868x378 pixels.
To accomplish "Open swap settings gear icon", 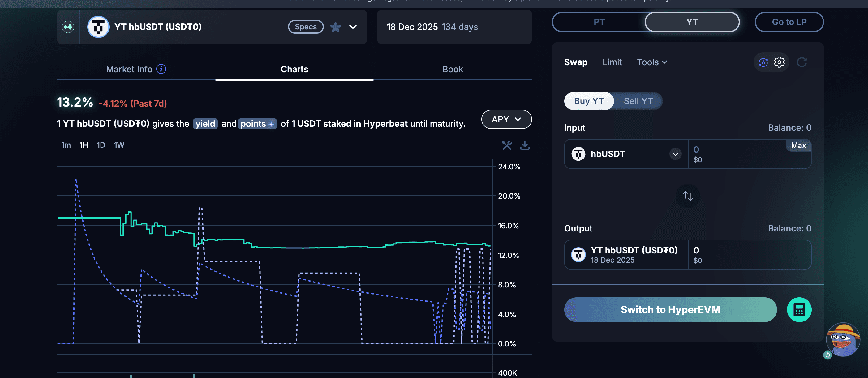I will [x=779, y=62].
